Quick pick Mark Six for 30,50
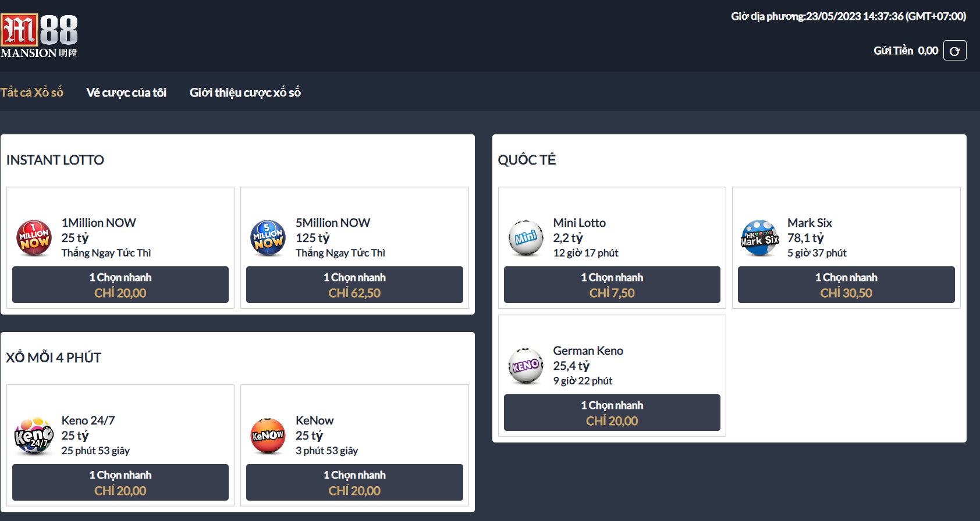This screenshot has height=521, width=980. [x=846, y=285]
